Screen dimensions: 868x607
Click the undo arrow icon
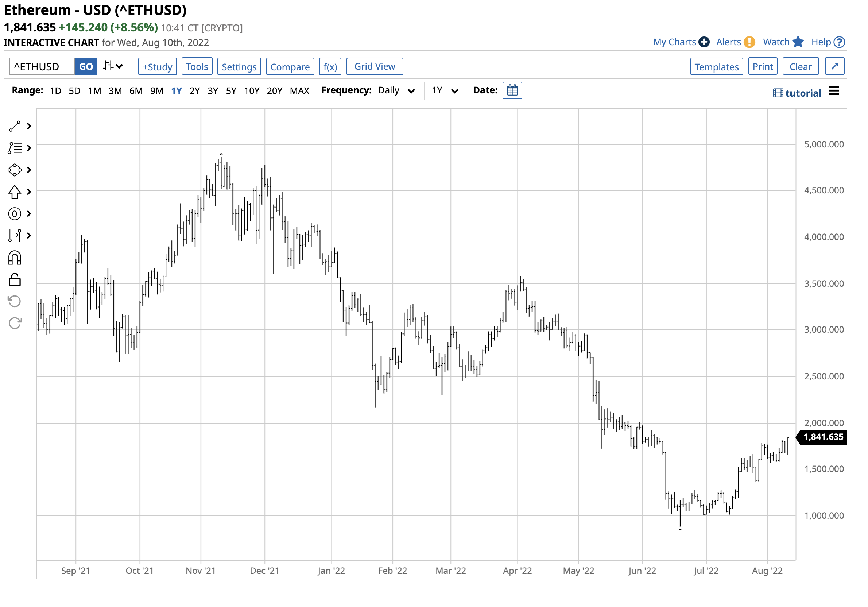point(14,302)
